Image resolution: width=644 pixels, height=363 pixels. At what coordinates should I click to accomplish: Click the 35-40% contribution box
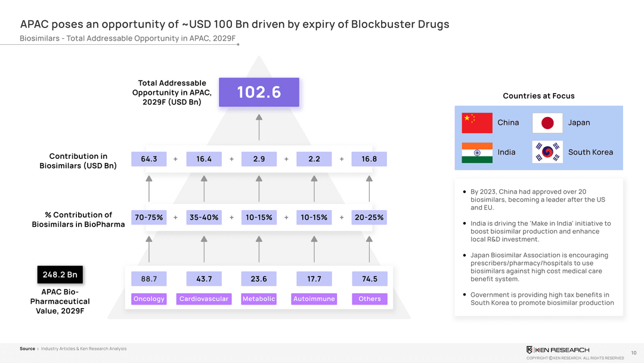pyautogui.click(x=204, y=217)
